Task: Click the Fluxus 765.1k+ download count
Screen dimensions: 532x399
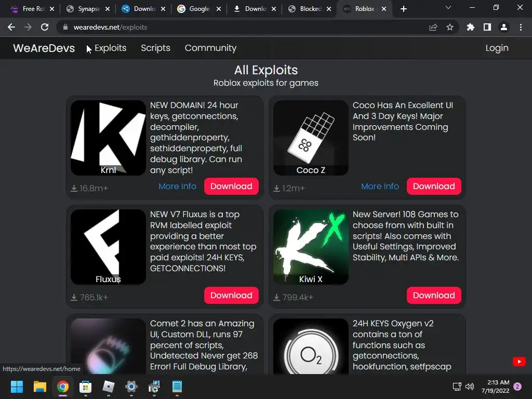Action: point(89,298)
